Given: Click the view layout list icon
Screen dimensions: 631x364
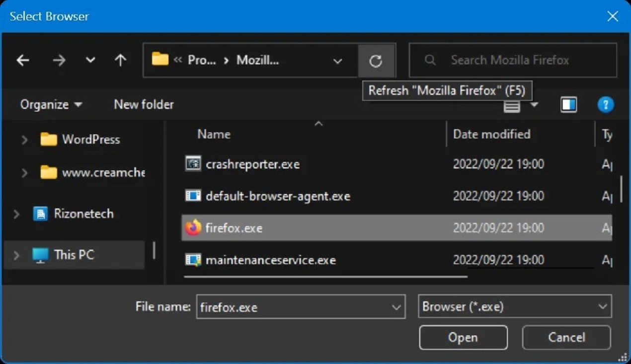Looking at the screenshot, I should click(x=512, y=105).
